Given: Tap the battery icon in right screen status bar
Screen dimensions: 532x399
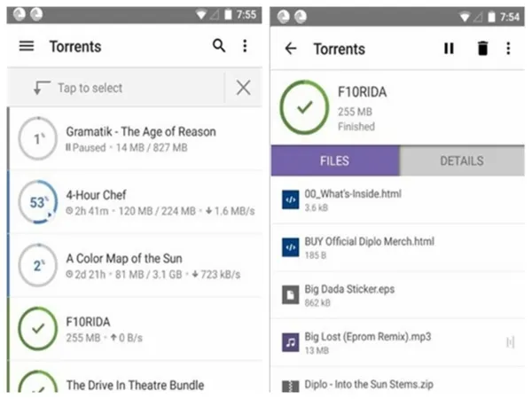Looking at the screenshot, I should point(491,17).
